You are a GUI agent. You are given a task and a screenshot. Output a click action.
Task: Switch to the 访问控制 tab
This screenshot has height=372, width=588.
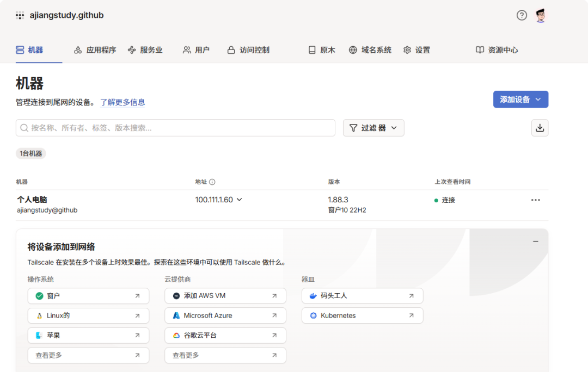(248, 50)
